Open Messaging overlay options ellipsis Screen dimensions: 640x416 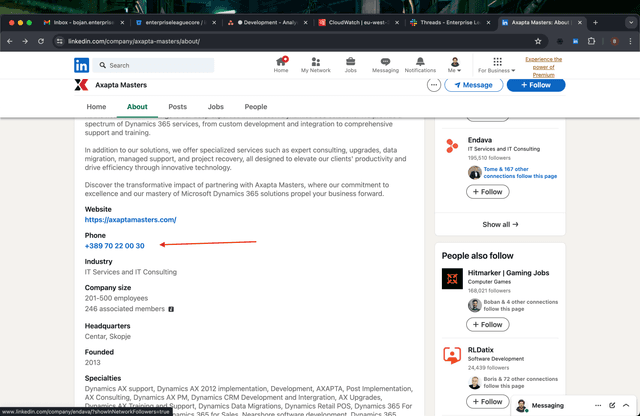coord(598,405)
